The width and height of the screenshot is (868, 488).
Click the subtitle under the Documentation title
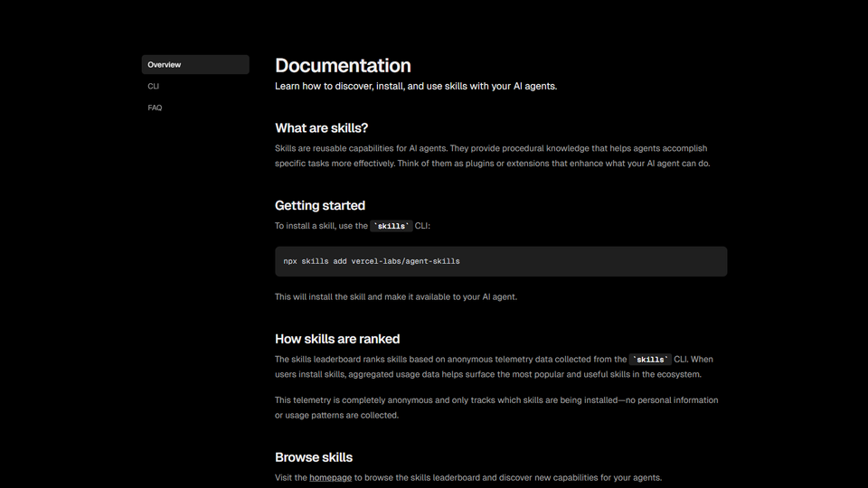pos(416,87)
